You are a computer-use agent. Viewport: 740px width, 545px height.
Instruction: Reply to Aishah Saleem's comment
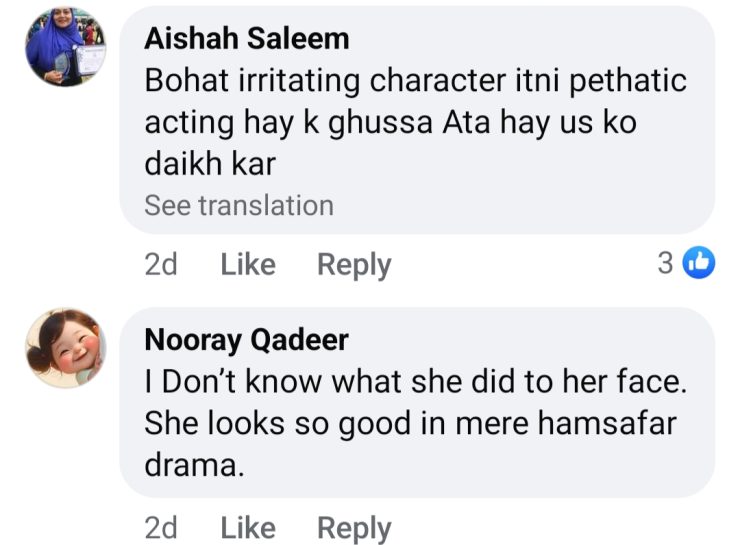[x=354, y=264]
